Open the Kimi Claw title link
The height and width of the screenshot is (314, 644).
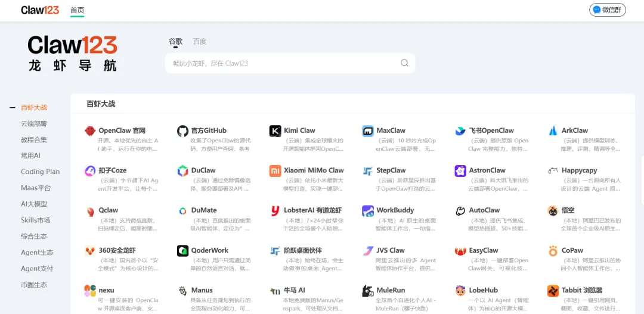299,130
